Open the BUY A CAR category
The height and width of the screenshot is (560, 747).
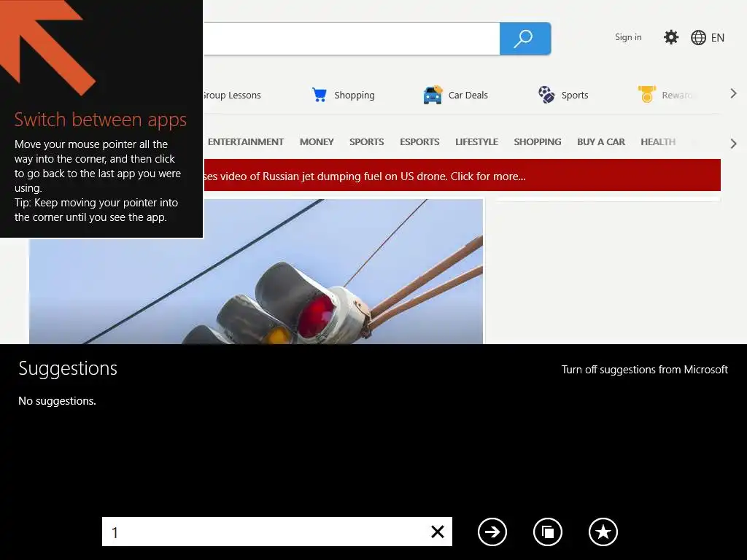tap(601, 142)
